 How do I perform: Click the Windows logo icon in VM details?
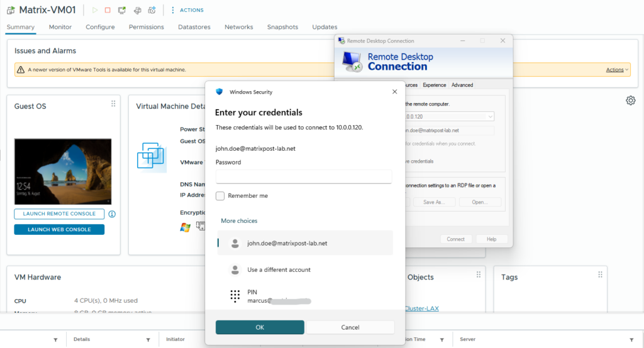[x=186, y=227]
